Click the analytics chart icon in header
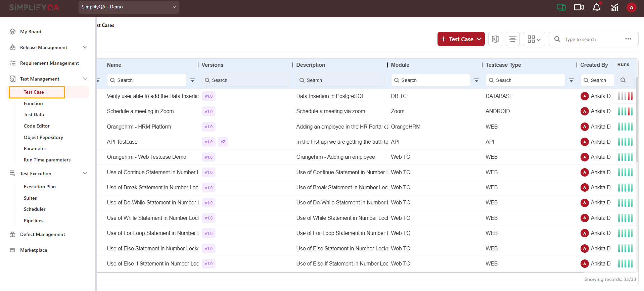This screenshot has height=291, width=644. pos(614,7)
